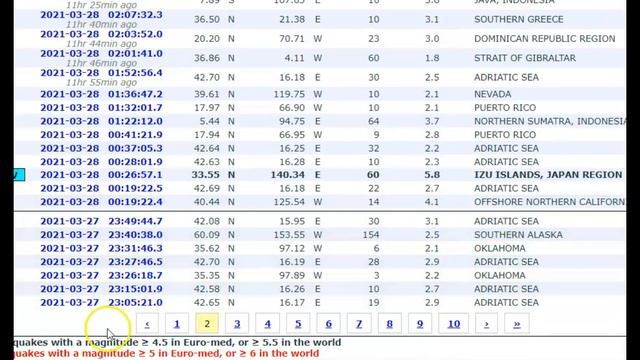The image size is (640, 360).
Task: Click DOMINICAN REPUBLIC REGION text
Action: [x=545, y=38]
